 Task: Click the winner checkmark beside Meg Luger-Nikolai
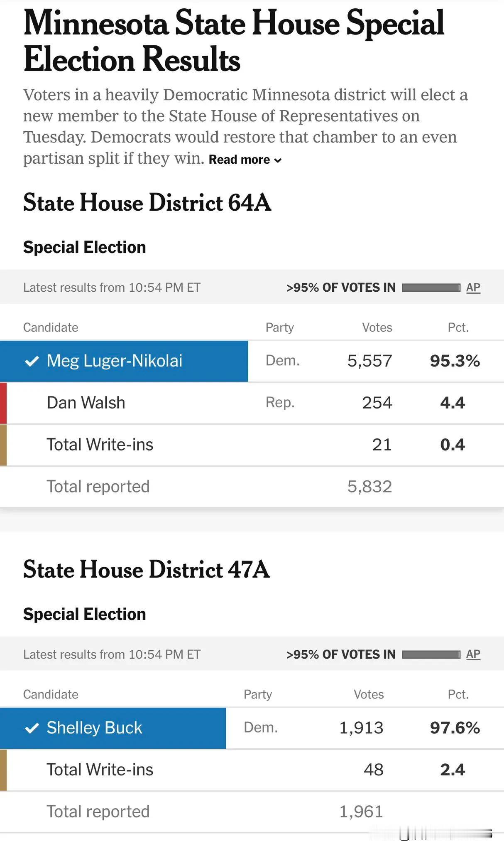[32, 361]
